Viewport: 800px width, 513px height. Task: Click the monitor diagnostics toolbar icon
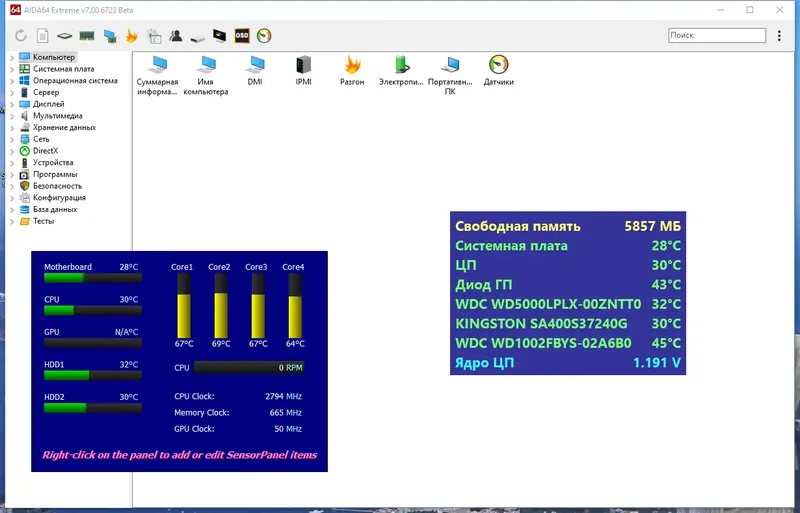(x=220, y=36)
